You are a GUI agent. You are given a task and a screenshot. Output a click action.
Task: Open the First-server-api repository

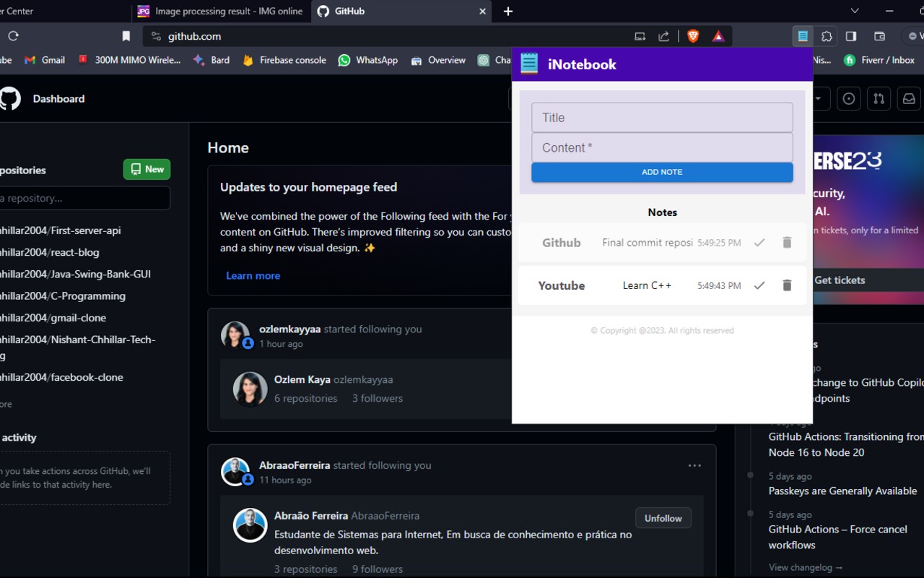point(60,230)
